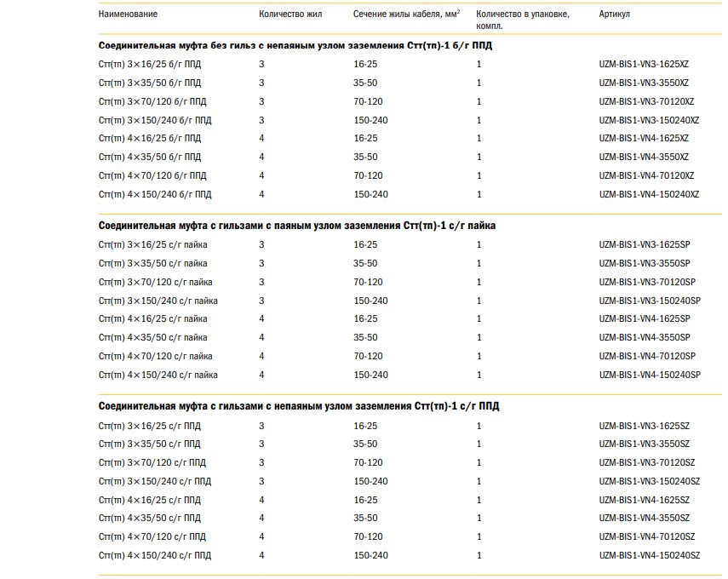The height and width of the screenshot is (579, 728).
Task: Click name 'Стт(тп) 3×16/25 с/г пайка'
Action: point(152,244)
